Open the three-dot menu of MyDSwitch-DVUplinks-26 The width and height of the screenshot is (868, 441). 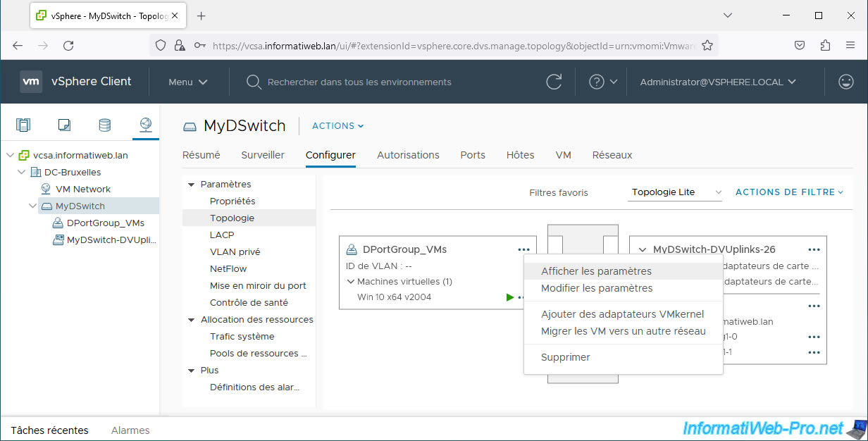814,249
